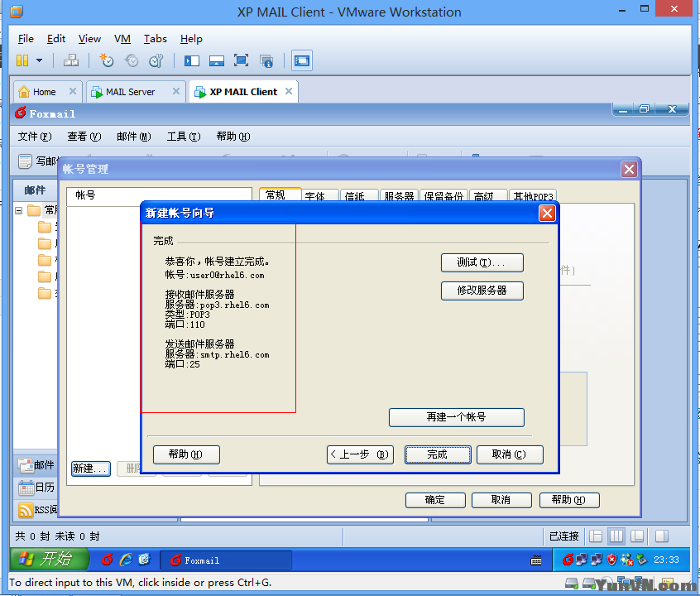Open the snapshot manager wrench-clock icon

tap(156, 60)
